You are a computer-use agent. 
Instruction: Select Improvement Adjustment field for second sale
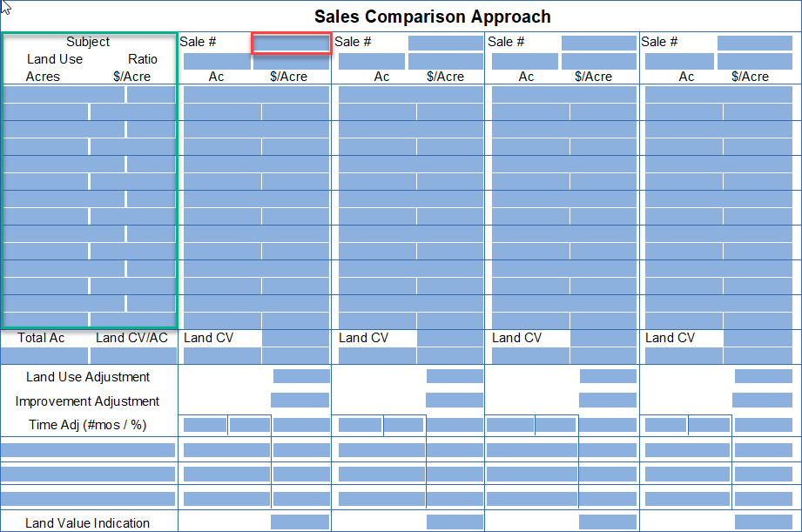(x=454, y=401)
